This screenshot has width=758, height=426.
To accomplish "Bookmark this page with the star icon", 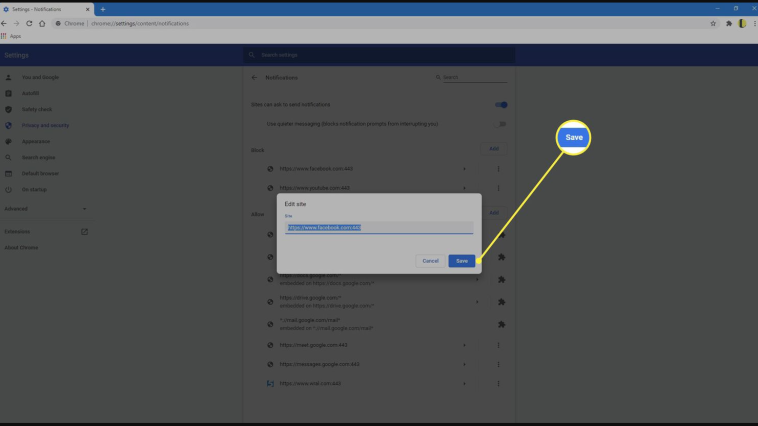I will [x=713, y=23].
